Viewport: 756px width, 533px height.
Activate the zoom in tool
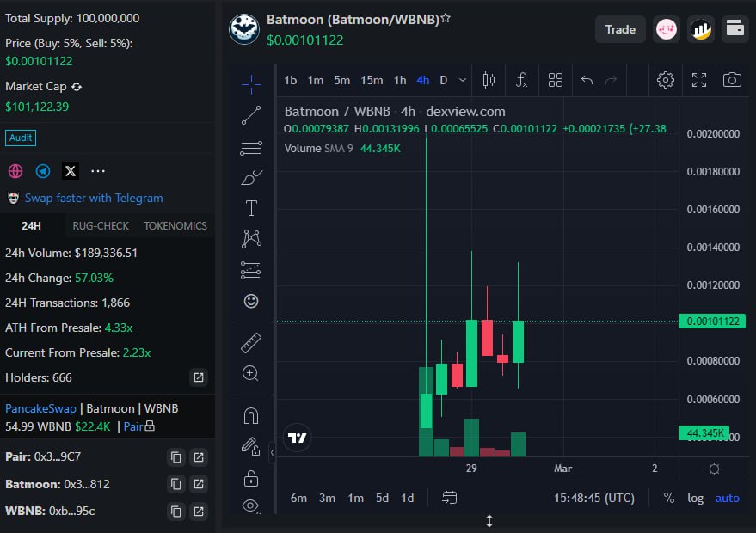click(x=251, y=373)
